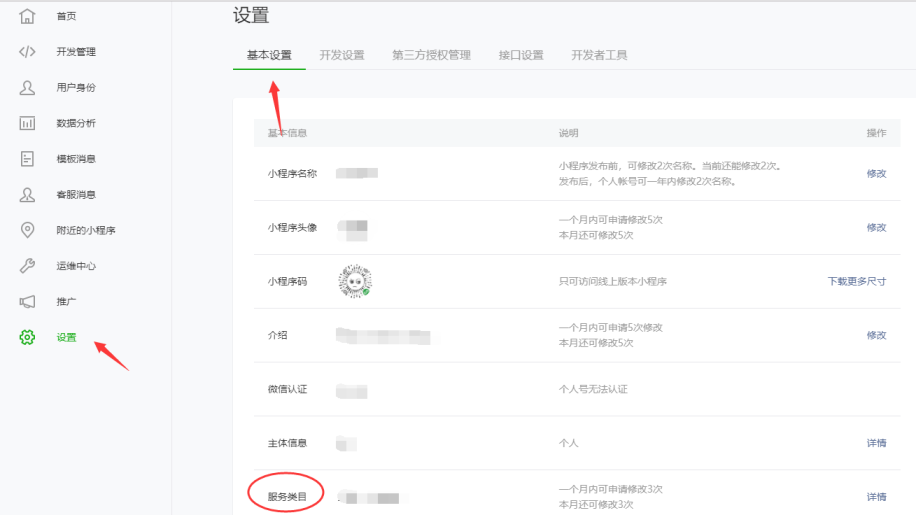The height and width of the screenshot is (515, 916).
Task: Switch to the 接口设置 tab
Action: pos(521,55)
